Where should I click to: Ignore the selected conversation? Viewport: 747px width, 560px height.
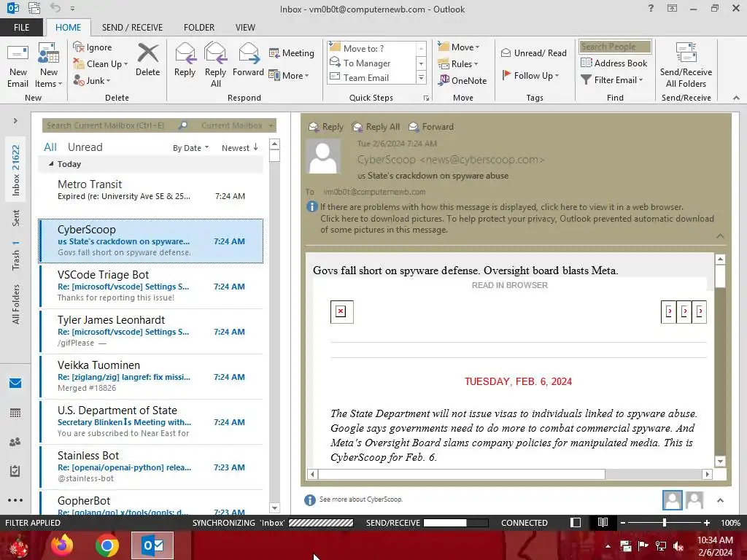pyautogui.click(x=93, y=47)
